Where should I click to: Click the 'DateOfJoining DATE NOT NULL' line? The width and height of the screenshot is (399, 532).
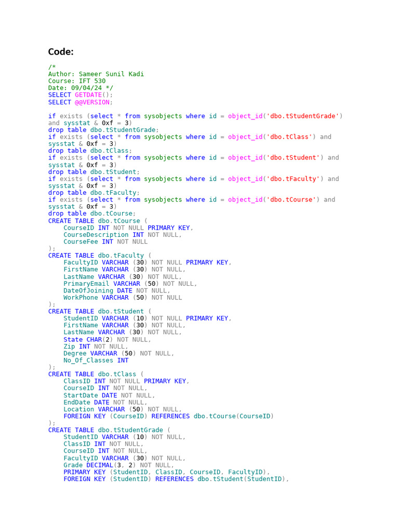pyautogui.click(x=117, y=291)
